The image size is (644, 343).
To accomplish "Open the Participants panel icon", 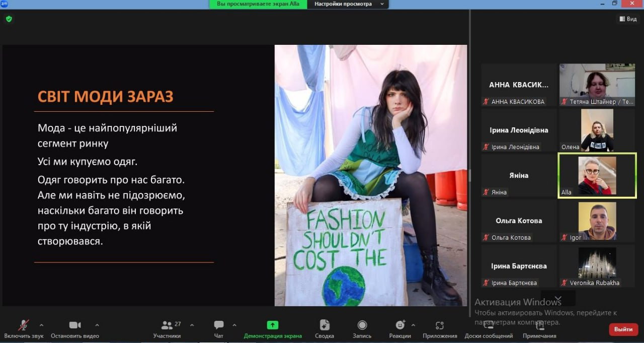I will point(167,325).
